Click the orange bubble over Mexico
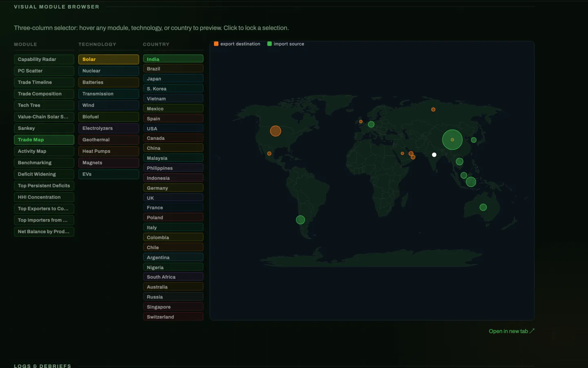This screenshot has width=588, height=368. coord(269,154)
